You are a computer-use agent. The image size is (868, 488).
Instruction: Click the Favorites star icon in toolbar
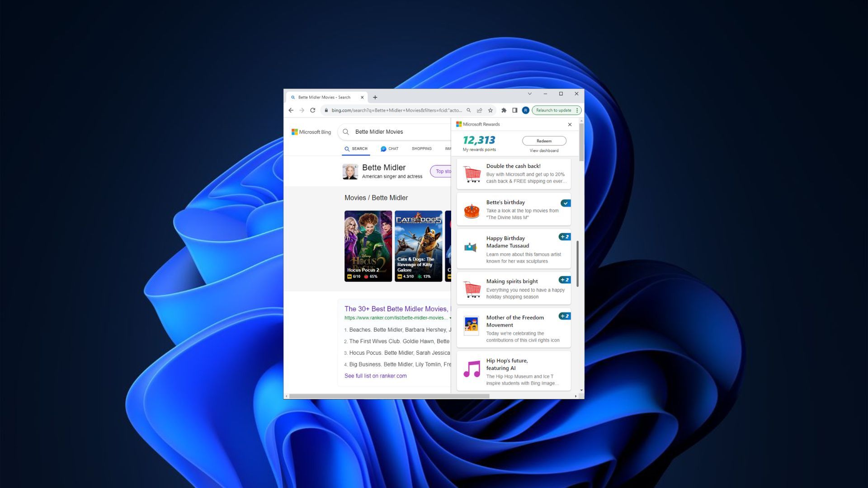click(x=491, y=110)
